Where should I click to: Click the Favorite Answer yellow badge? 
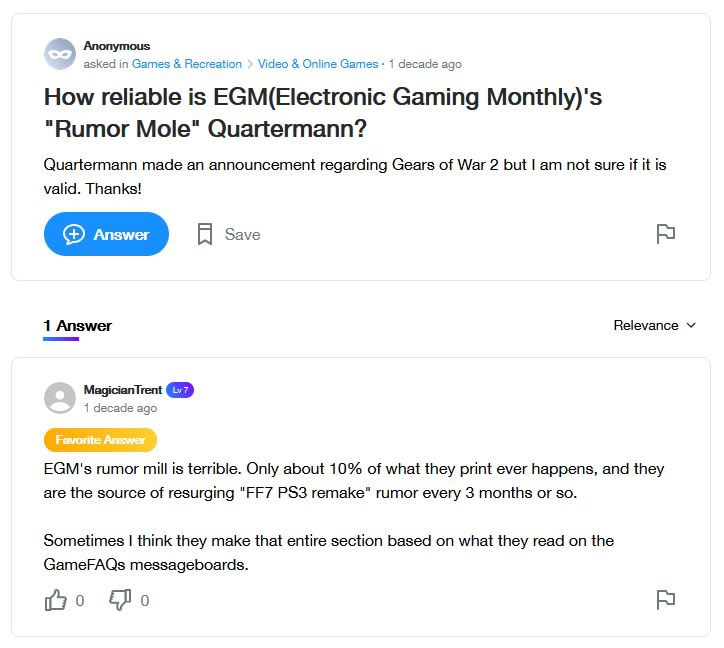coord(100,440)
